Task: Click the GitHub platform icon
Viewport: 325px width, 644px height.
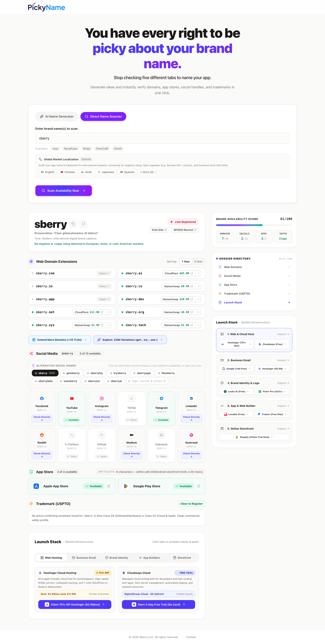Action: [x=102, y=435]
